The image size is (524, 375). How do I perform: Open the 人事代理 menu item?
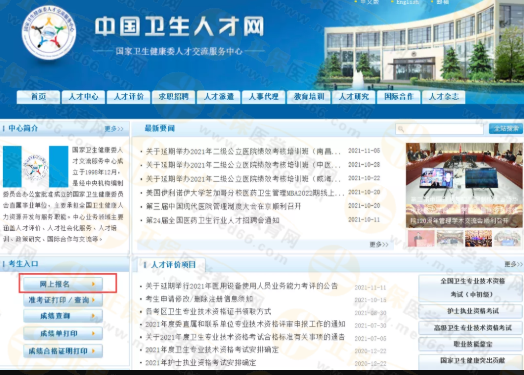click(x=264, y=97)
